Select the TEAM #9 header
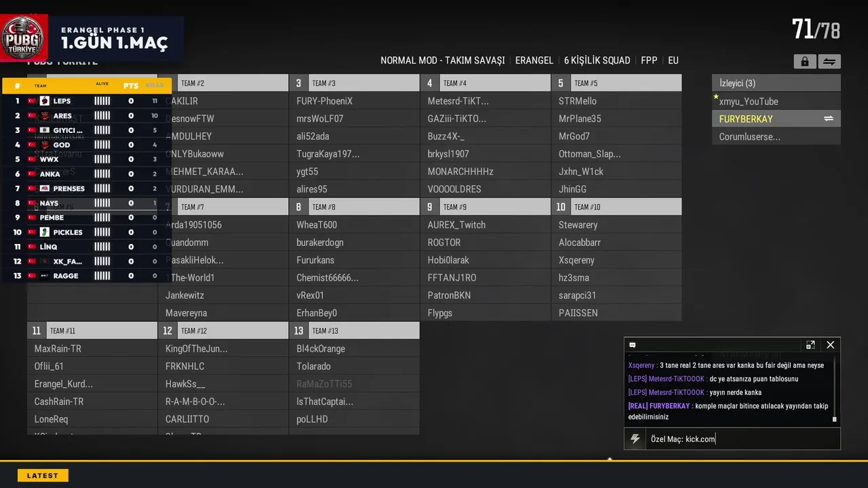 [486, 207]
